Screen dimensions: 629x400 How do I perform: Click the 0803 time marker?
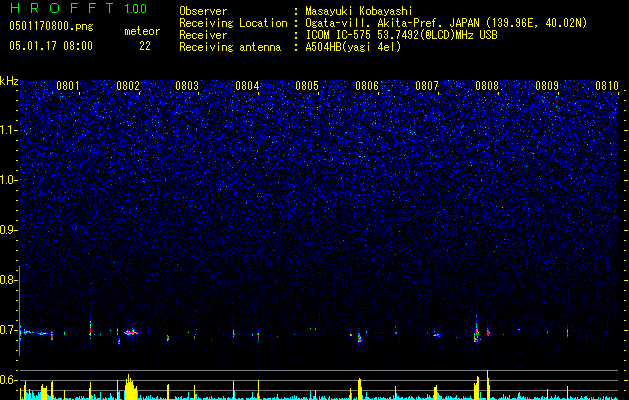[x=187, y=86]
